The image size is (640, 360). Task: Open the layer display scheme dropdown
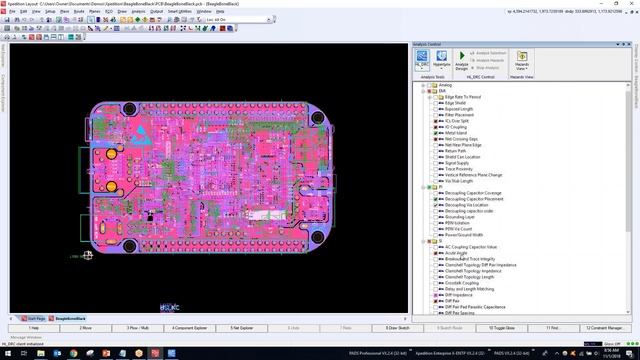(x=269, y=20)
